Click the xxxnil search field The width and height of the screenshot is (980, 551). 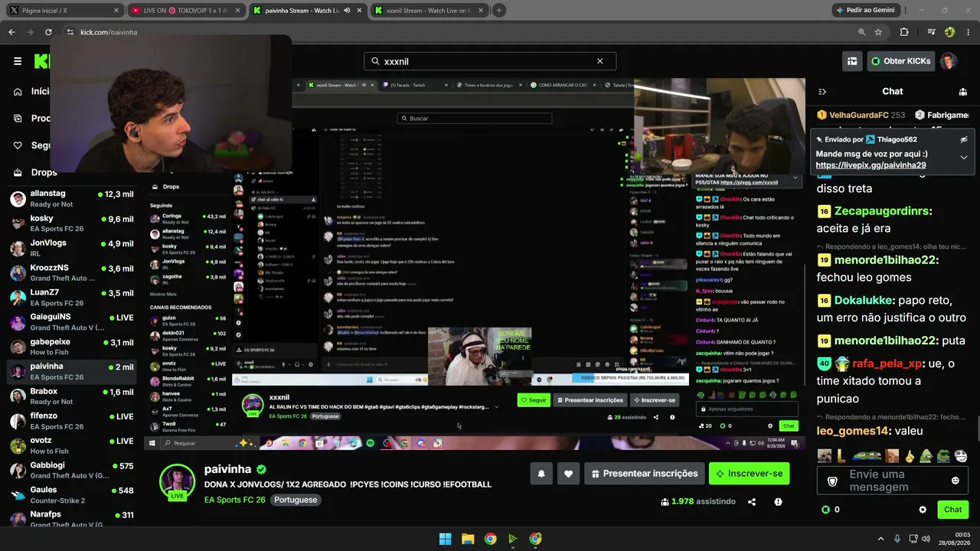[490, 61]
